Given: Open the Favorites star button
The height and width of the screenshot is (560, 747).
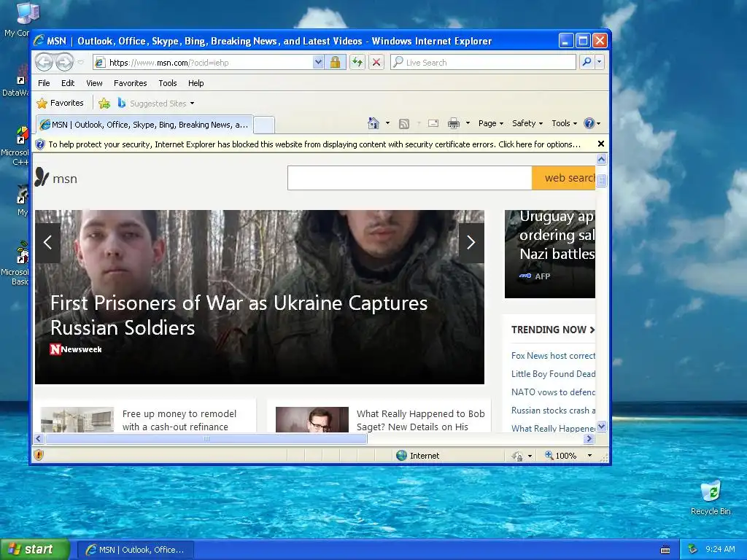Looking at the screenshot, I should click(x=60, y=103).
